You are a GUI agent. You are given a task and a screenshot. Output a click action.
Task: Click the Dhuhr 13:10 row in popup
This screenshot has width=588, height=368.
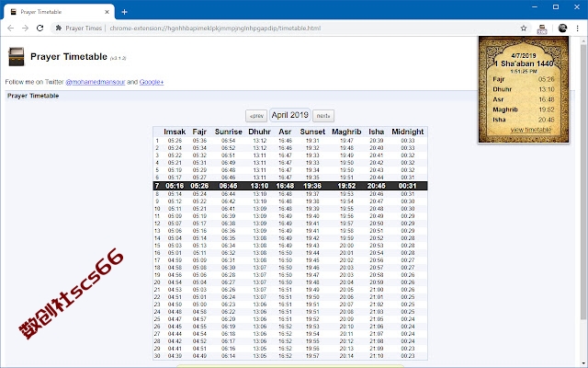click(523, 89)
